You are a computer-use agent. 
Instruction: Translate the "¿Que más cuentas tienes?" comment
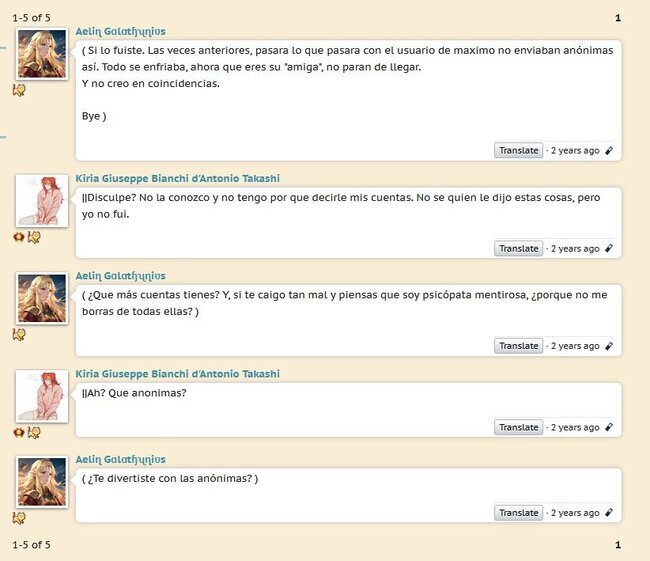click(518, 346)
